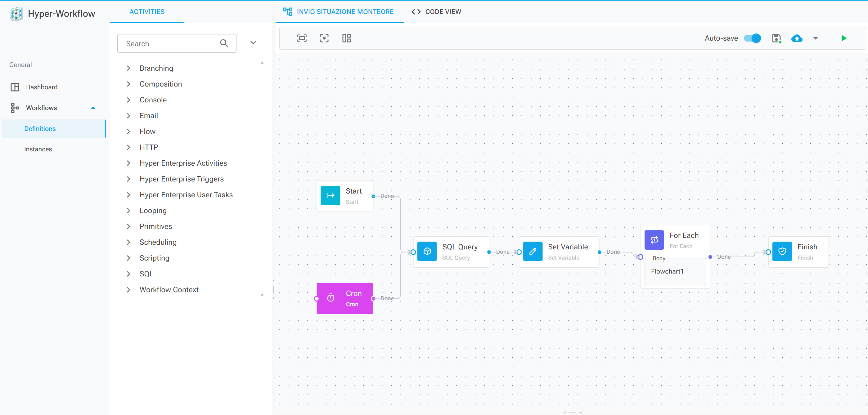The image size is (868, 415).
Task: Click the Scripting category
Action: (154, 258)
